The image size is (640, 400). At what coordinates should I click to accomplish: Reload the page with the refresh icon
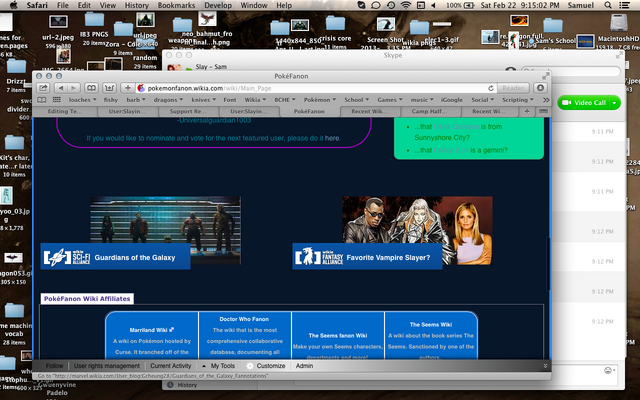click(491, 88)
